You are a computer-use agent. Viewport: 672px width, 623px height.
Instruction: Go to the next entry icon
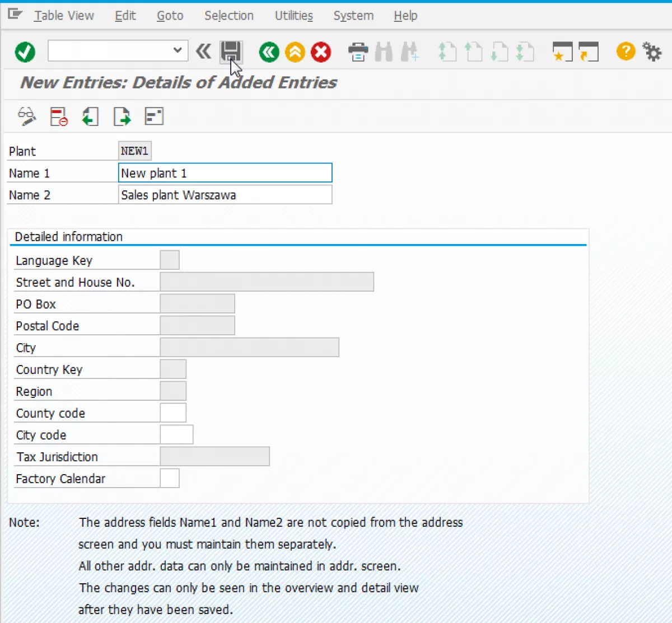coord(122,116)
